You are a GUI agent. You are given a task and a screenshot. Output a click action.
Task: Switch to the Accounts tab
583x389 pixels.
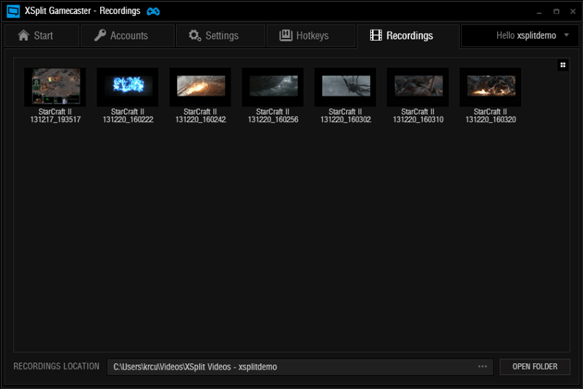[x=128, y=36]
